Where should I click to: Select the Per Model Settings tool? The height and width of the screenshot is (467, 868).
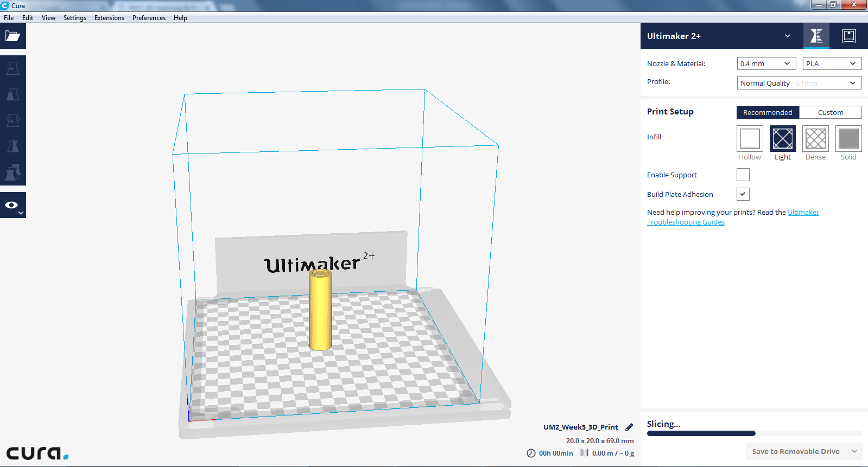point(13,172)
